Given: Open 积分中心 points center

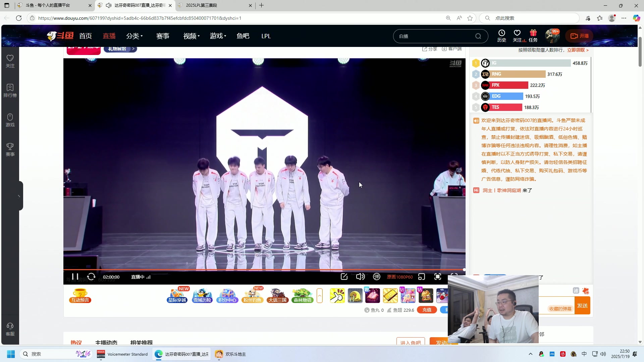Looking at the screenshot, I should coord(227,296).
